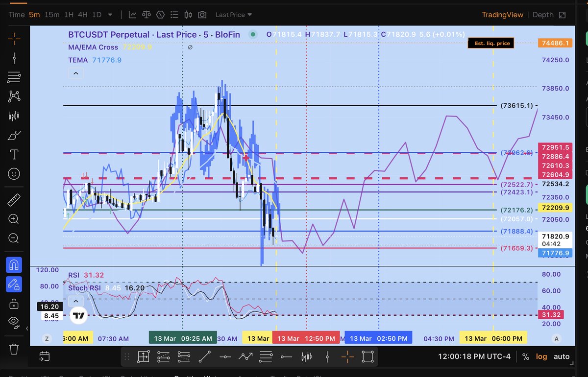
Task: Click the 13 Mar 06:00 PM time marker
Action: click(492, 338)
